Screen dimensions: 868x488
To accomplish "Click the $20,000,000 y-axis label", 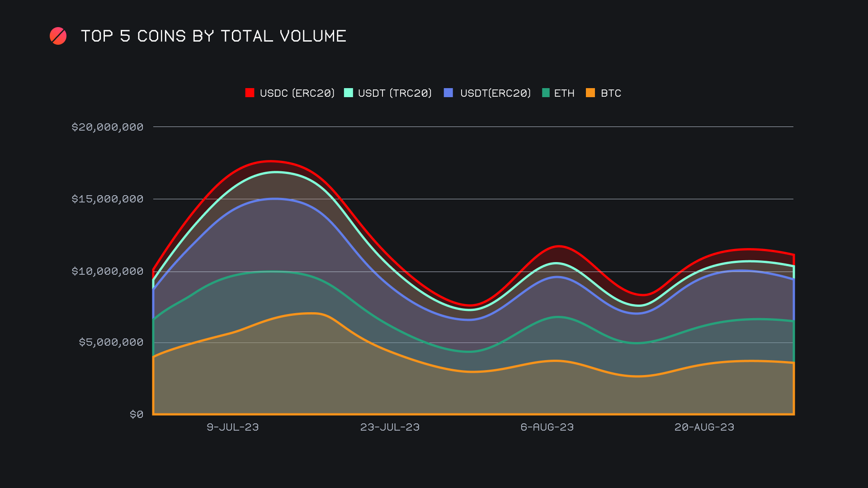I will [x=108, y=127].
